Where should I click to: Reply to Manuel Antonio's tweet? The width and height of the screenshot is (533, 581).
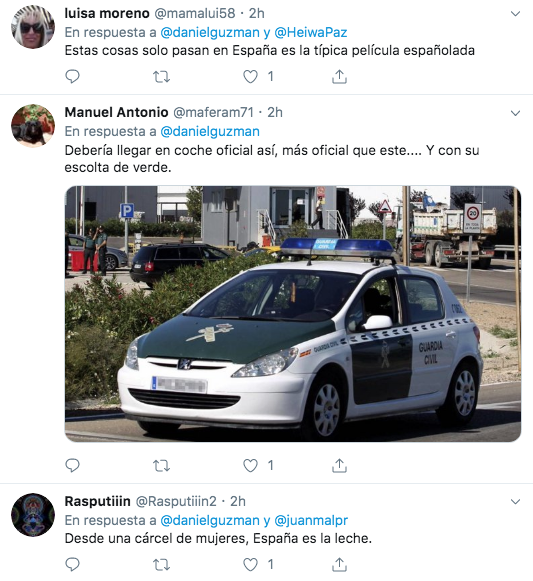pos(72,465)
